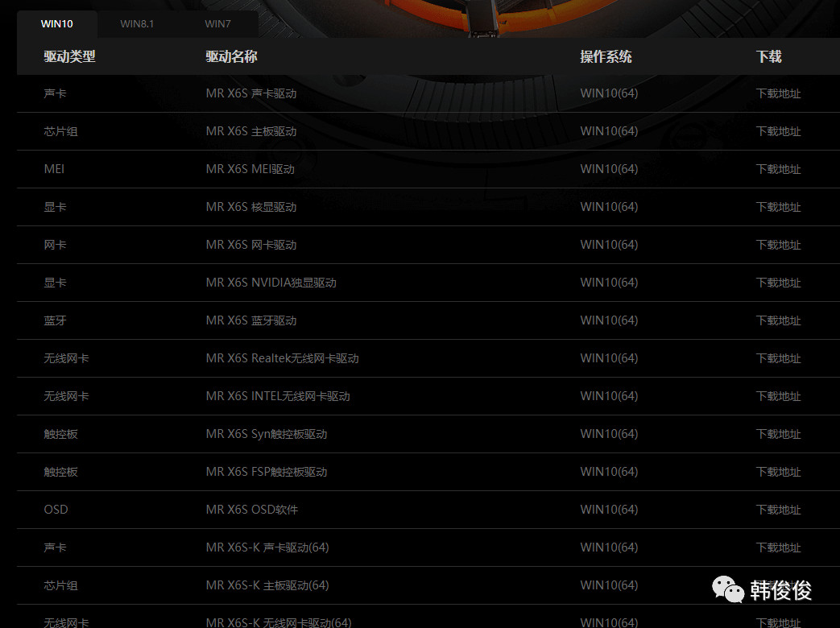Switch to the WIN8.1 tab
This screenshot has height=628, width=840.
tap(137, 24)
